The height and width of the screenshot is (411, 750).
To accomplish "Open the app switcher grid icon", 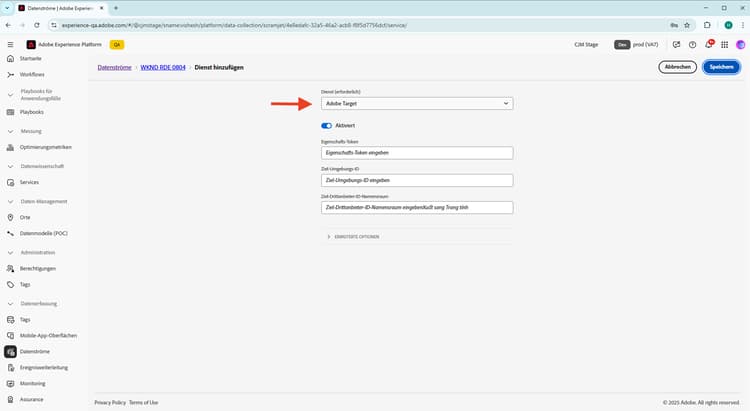I will tap(725, 44).
